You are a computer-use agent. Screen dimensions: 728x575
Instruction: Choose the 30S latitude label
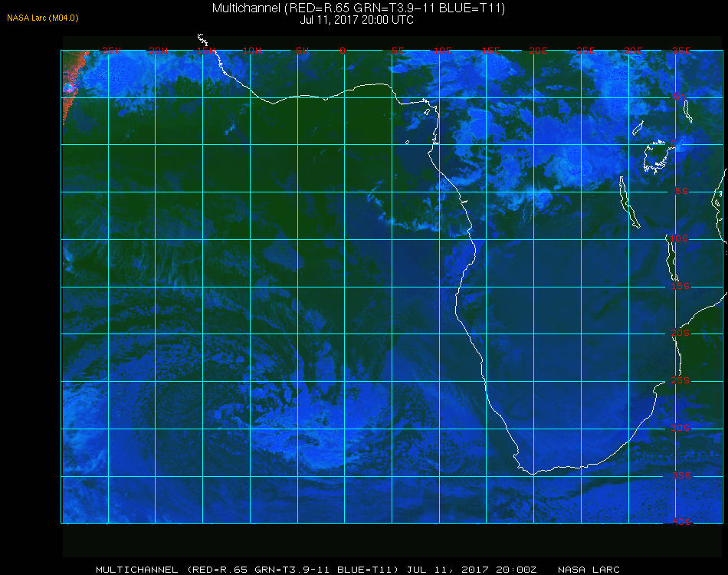coord(680,428)
